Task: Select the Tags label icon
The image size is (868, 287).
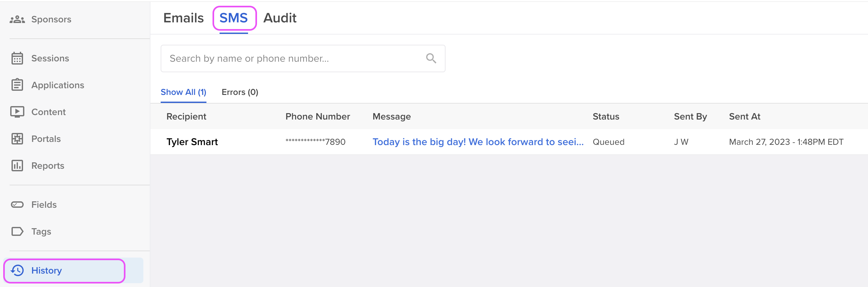Action: pos(17,231)
